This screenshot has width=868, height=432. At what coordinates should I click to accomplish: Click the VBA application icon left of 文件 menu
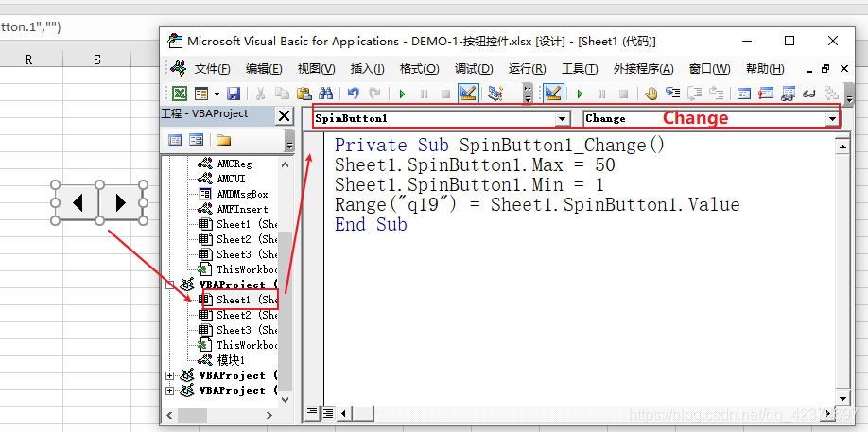(179, 69)
